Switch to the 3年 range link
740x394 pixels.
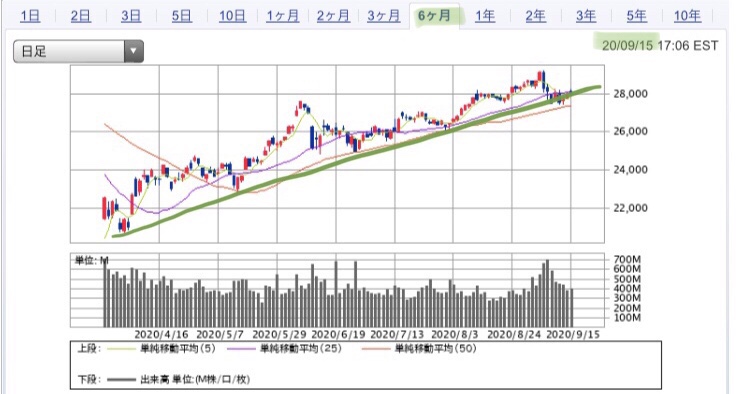coord(586,16)
